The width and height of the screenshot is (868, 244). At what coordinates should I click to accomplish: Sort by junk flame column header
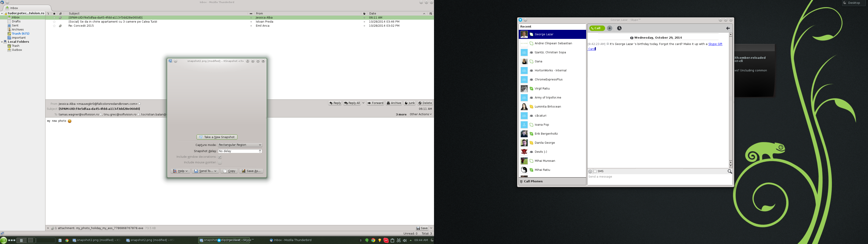[364, 14]
